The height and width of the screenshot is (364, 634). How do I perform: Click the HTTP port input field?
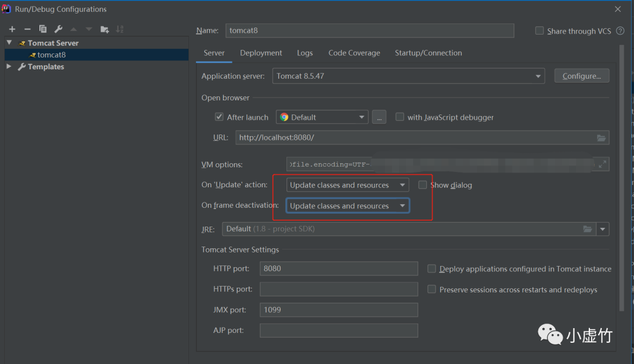coord(339,268)
